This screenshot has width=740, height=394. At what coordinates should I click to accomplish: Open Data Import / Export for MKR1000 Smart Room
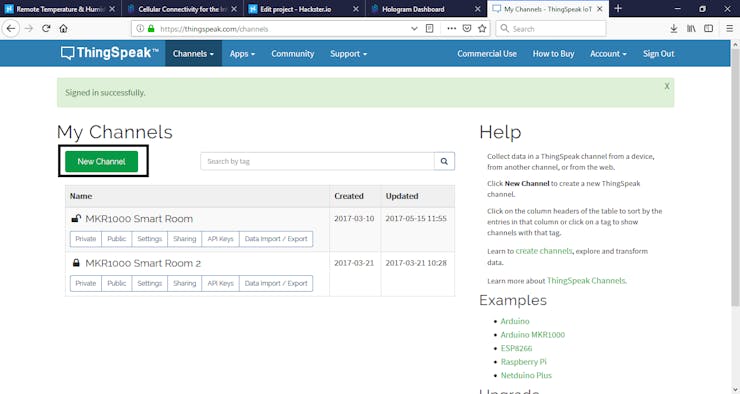click(x=276, y=239)
